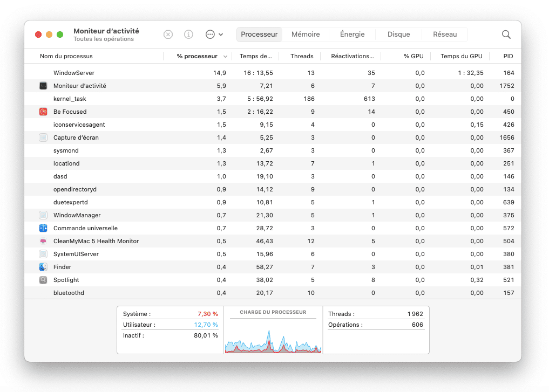Screen dimensions: 549x392
Task: Click the Opérations count 606
Action: pyautogui.click(x=417, y=325)
